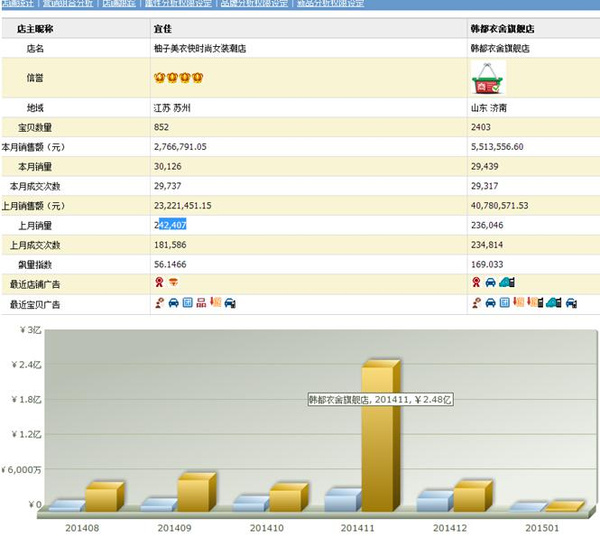
Task: Click blue square box icon in 韩都衣舍旗舰店 最近宝贝广告 row
Action: tap(505, 303)
